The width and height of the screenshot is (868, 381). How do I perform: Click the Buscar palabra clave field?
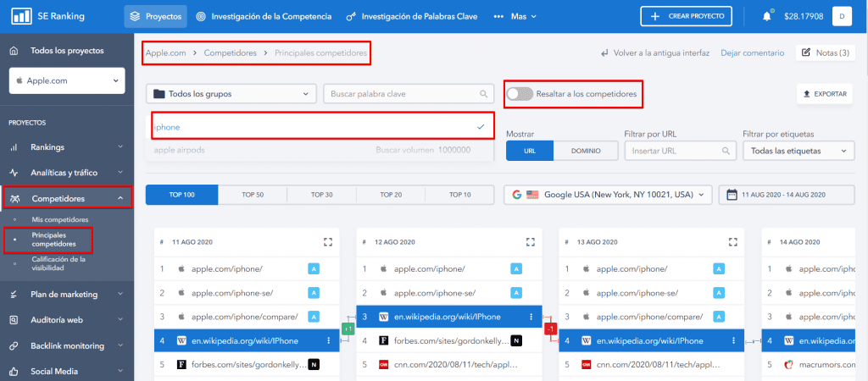coord(409,94)
